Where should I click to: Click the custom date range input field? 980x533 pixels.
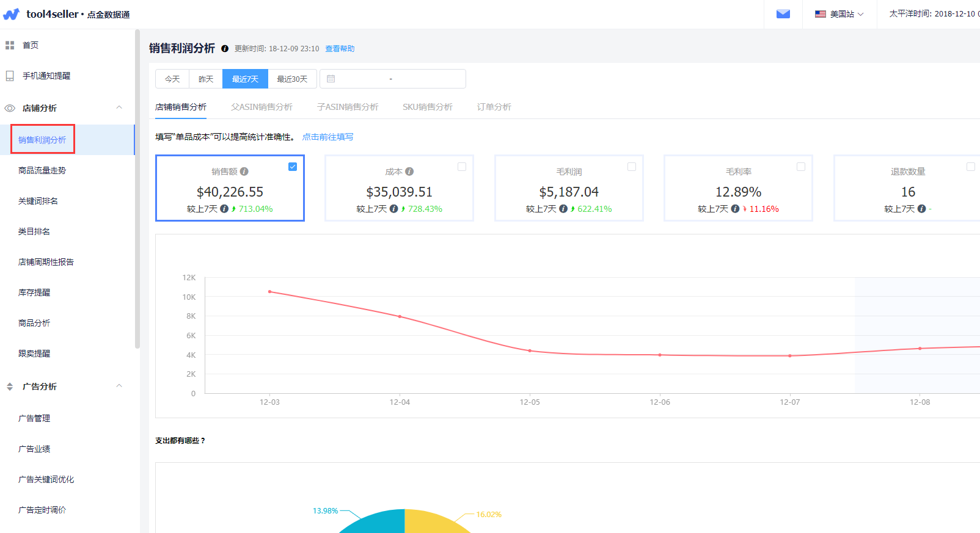pyautogui.click(x=393, y=79)
